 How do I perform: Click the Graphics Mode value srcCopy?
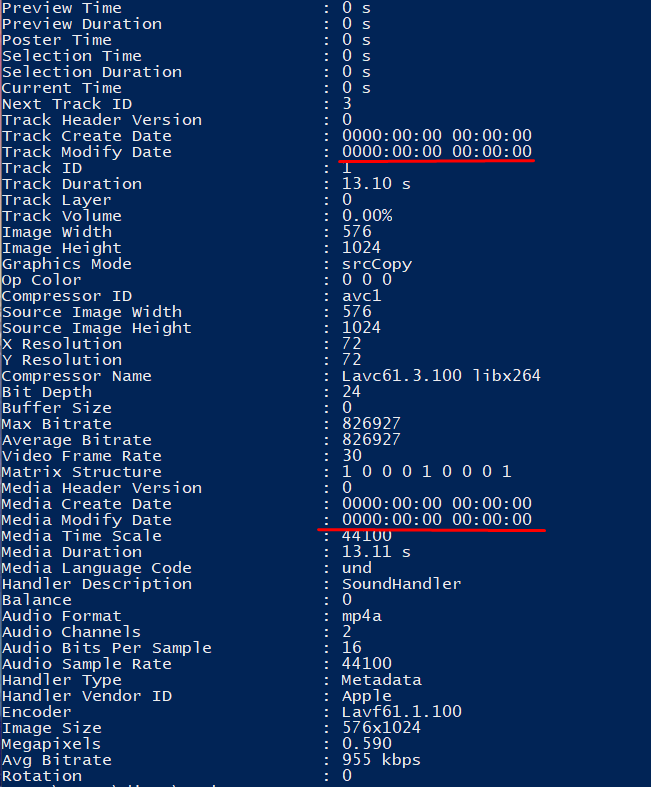(376, 264)
